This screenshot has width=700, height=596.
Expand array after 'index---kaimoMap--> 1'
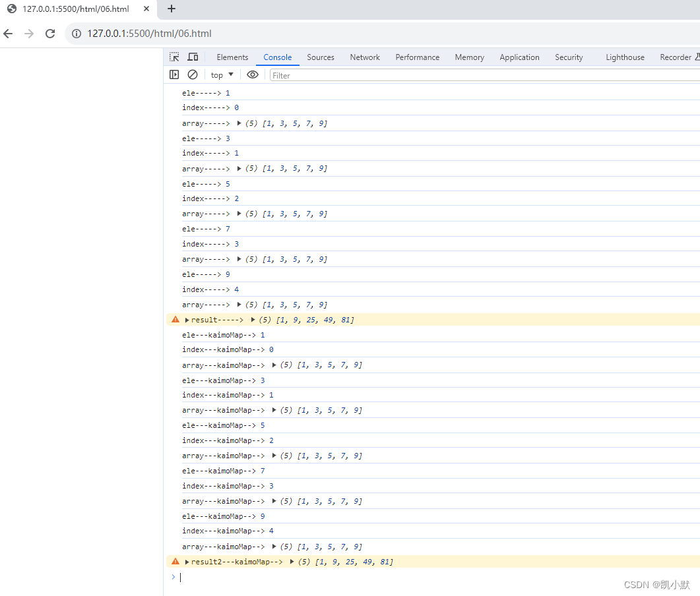tap(274, 410)
